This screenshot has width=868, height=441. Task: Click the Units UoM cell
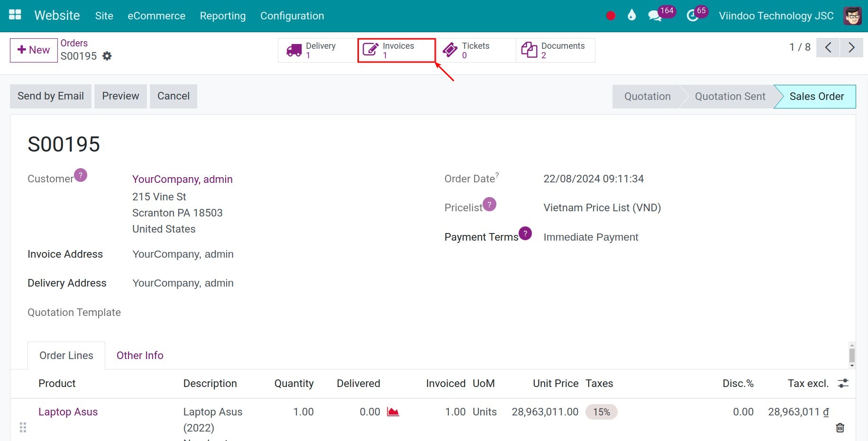[x=484, y=412]
